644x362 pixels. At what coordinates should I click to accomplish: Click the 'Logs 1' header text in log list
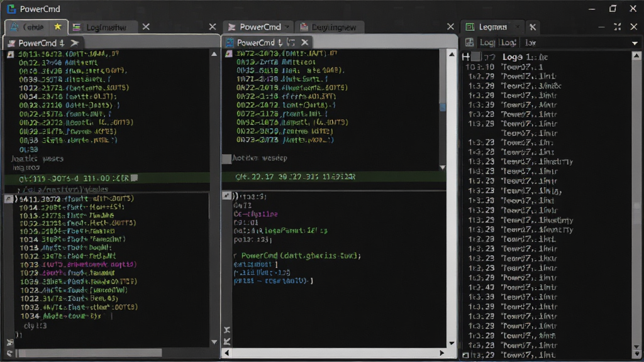[x=525, y=57]
